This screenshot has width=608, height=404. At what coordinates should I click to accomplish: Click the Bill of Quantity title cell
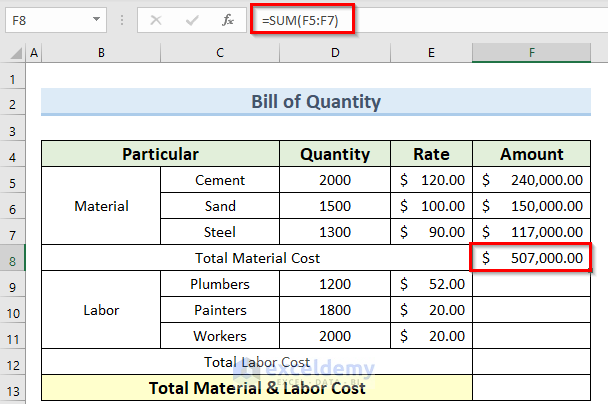[x=316, y=102]
